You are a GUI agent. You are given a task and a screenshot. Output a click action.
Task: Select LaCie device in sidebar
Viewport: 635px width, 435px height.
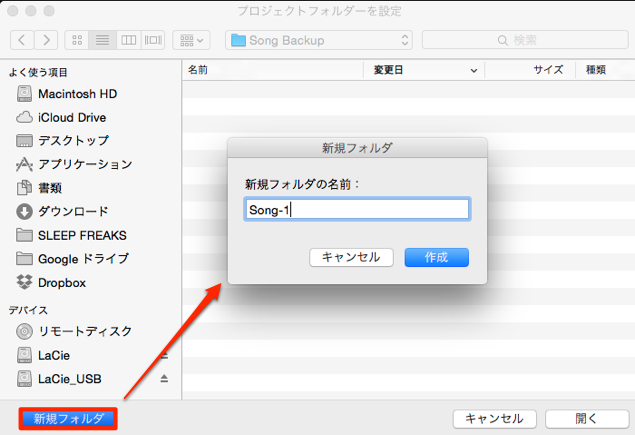click(43, 355)
